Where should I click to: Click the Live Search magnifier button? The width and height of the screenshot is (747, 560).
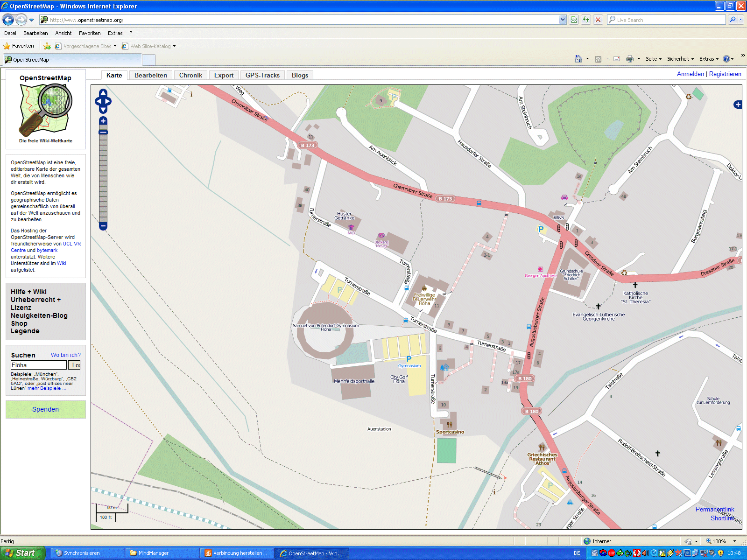click(x=733, y=20)
